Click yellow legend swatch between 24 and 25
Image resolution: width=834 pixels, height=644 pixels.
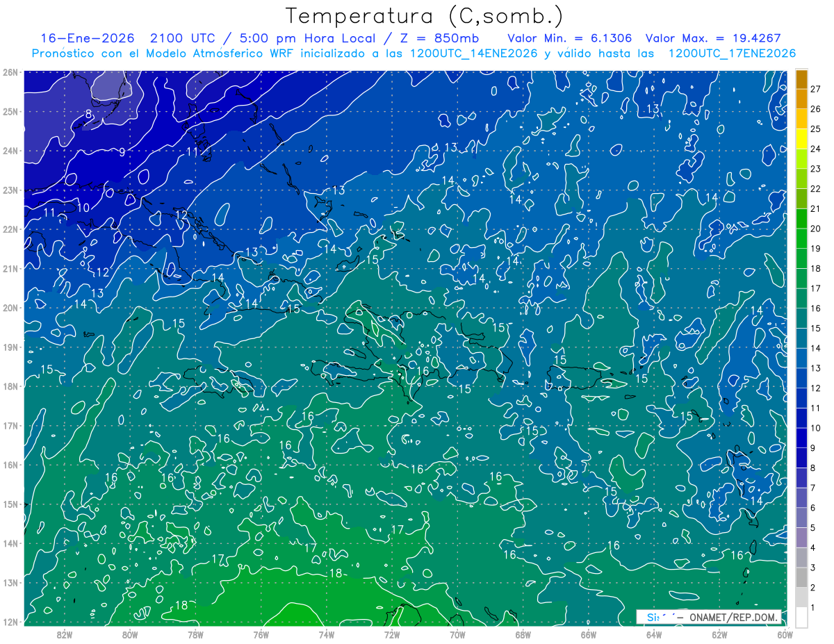click(x=801, y=139)
